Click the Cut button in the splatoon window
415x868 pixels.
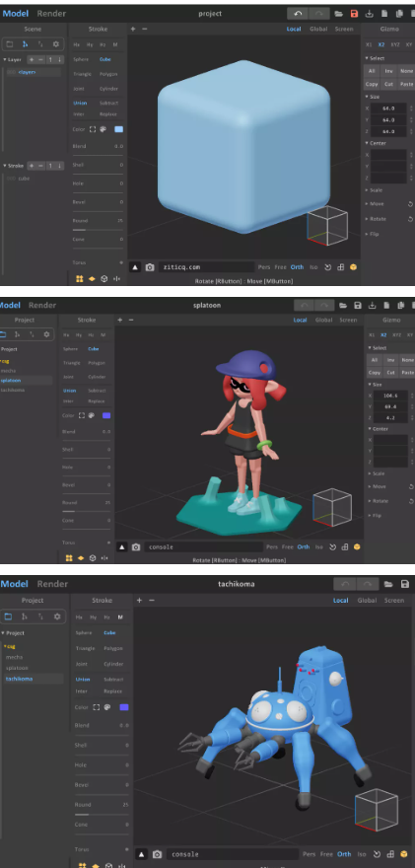tap(391, 373)
